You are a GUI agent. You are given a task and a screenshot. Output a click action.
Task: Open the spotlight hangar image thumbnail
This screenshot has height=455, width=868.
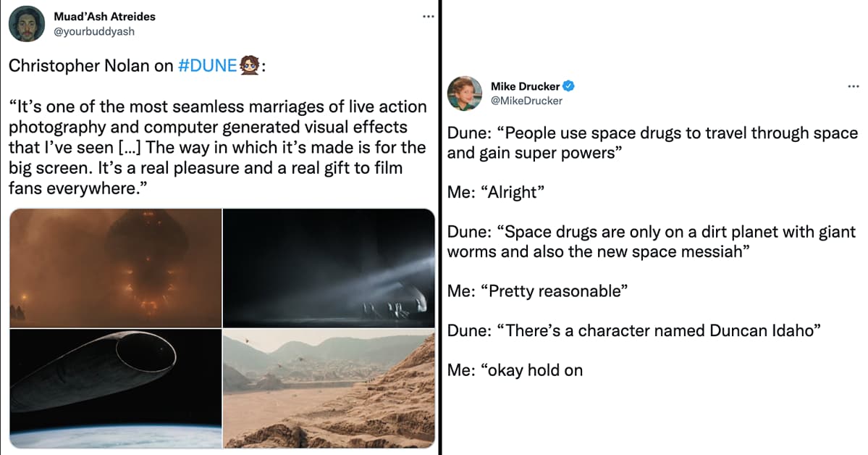click(x=329, y=266)
